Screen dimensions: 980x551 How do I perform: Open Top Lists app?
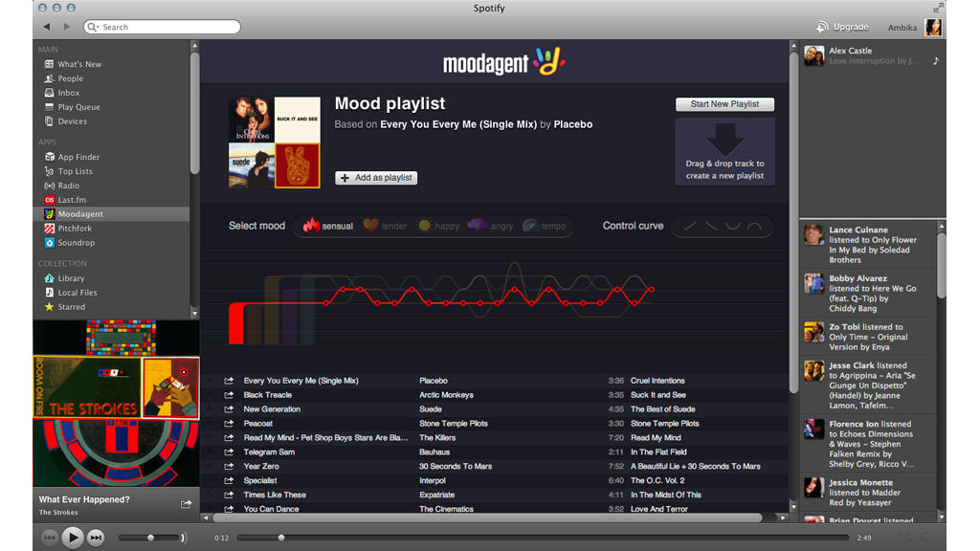[x=68, y=172]
